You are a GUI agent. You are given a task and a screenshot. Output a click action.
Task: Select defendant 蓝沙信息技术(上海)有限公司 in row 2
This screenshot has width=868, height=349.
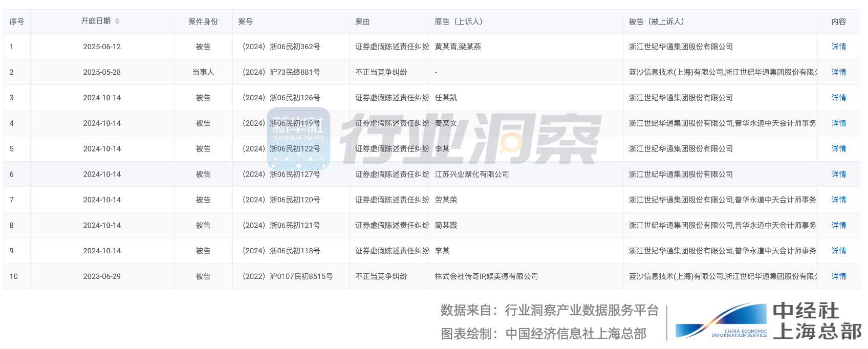point(676,72)
